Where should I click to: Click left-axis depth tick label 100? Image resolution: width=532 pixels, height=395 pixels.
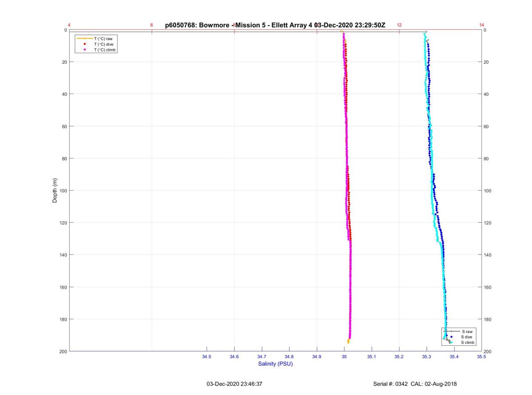(x=63, y=191)
